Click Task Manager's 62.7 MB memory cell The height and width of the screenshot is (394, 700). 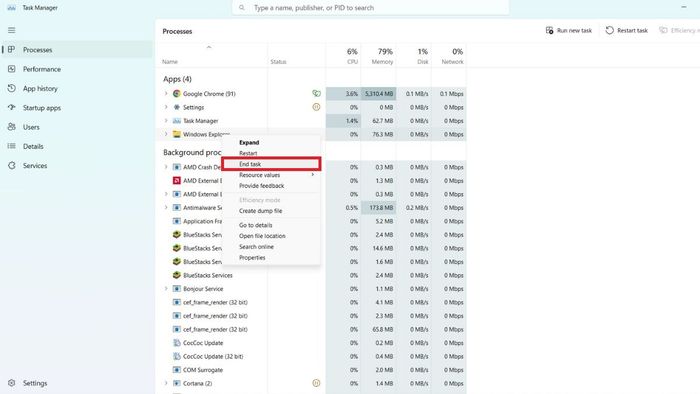pos(379,120)
